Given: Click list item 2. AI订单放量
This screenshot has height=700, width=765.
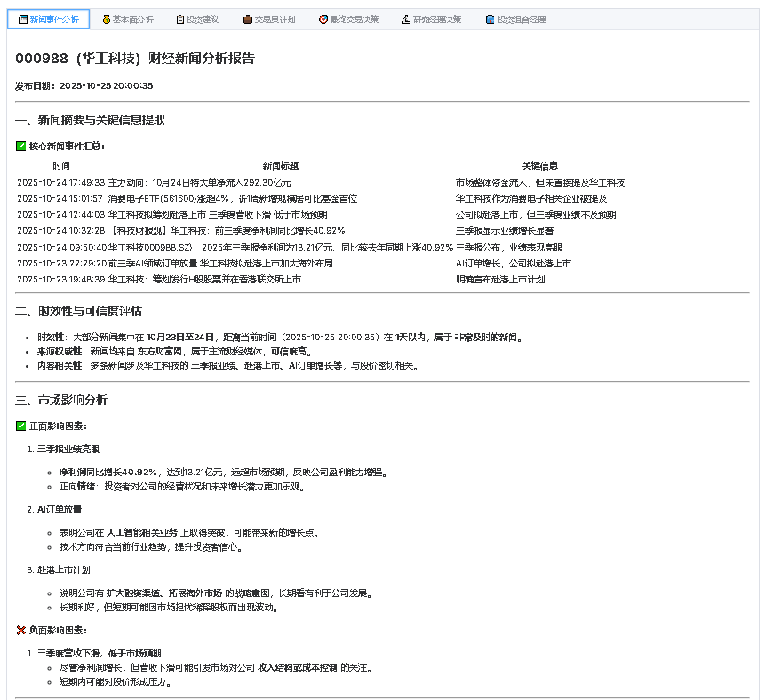Looking at the screenshot, I should 55,509.
